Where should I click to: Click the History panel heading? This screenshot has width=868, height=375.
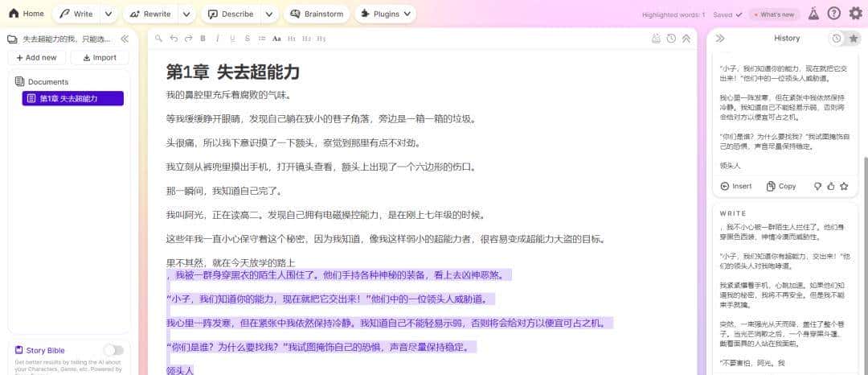(x=787, y=38)
